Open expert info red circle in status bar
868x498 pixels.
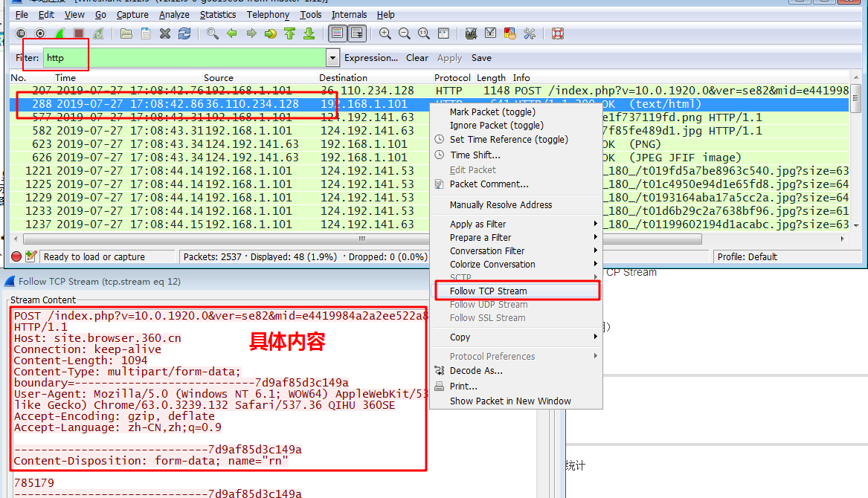click(16, 256)
